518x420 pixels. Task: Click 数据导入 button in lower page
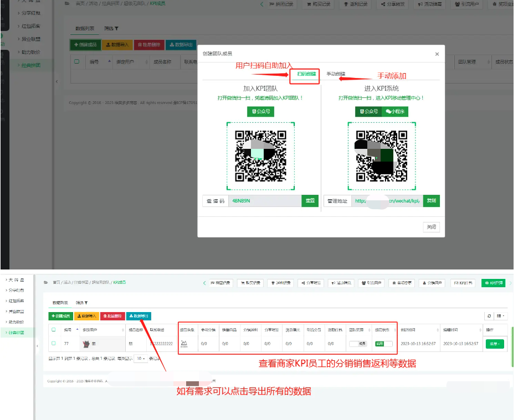click(86, 316)
